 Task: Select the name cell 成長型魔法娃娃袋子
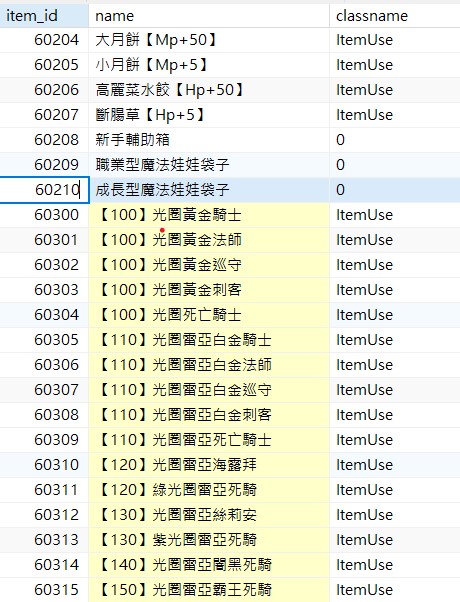pos(209,190)
